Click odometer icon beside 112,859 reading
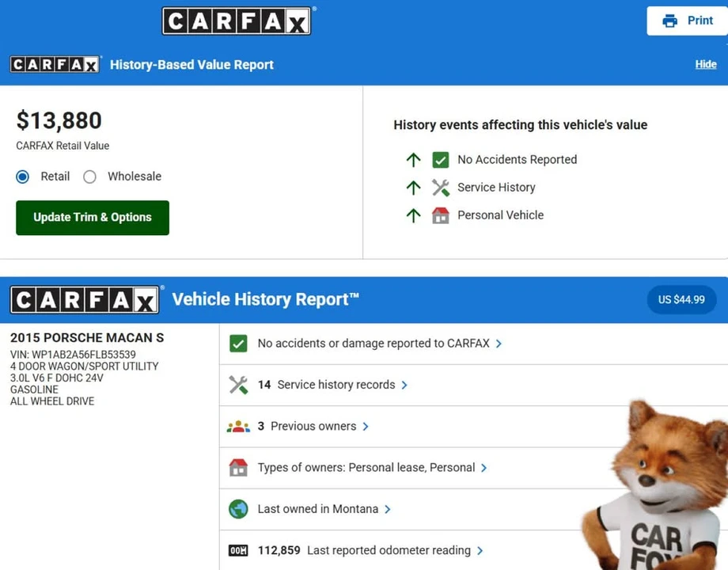728x570 pixels. (238, 550)
